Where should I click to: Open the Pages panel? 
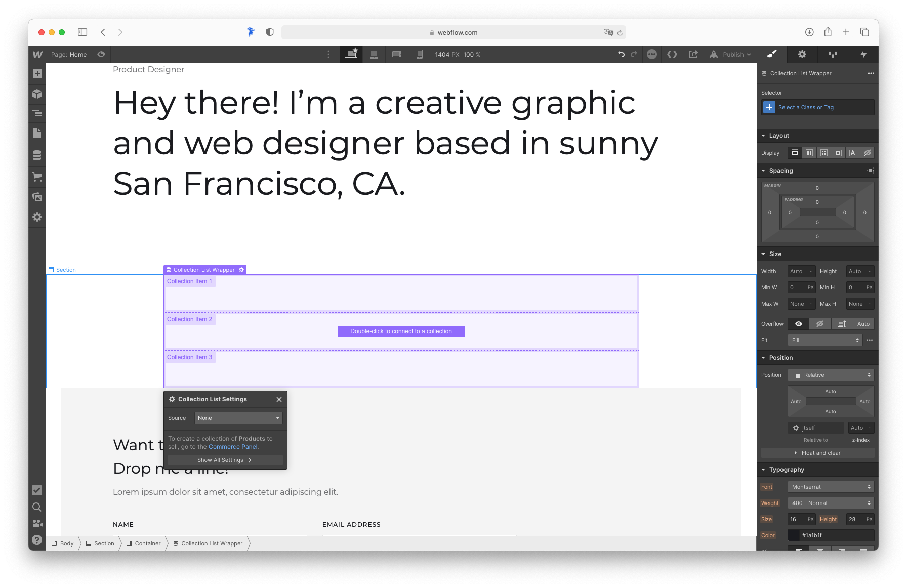click(37, 133)
